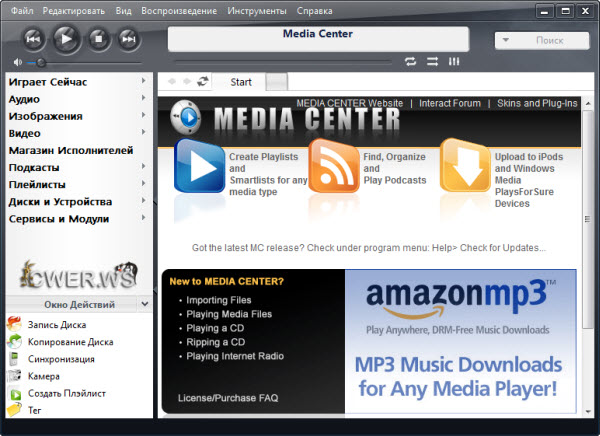Image resolution: width=600 pixels, height=436 pixels.
Task: Open a new blank tab
Action: tap(276, 82)
